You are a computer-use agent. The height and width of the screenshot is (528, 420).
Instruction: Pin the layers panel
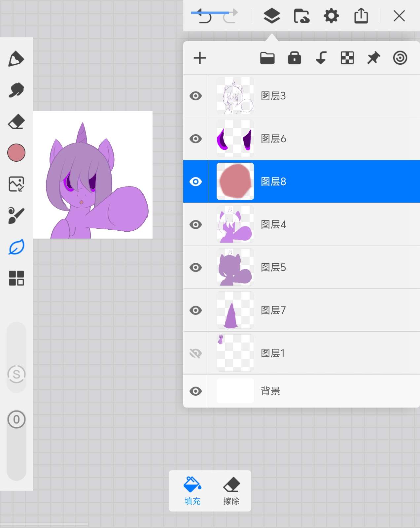click(374, 58)
